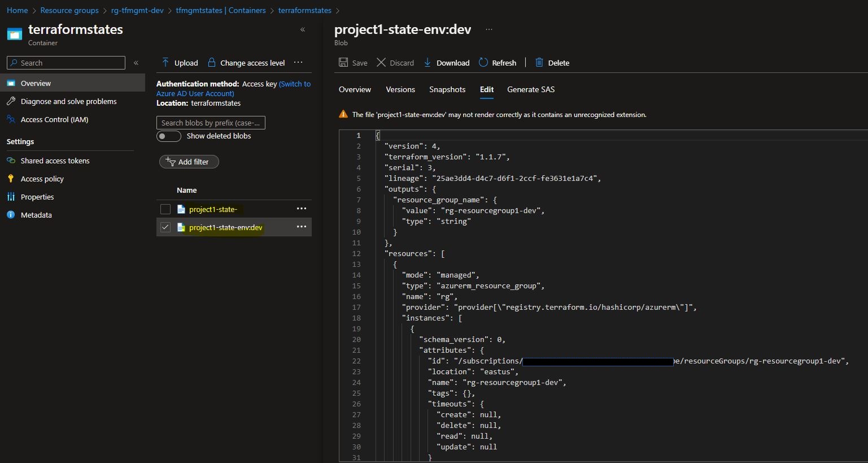868x463 pixels.
Task: Check the project1-state- blob checkbox
Action: pyautogui.click(x=165, y=209)
